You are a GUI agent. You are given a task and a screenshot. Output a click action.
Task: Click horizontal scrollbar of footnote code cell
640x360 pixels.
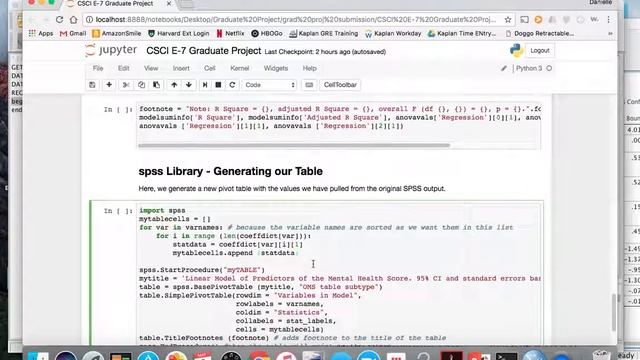click(294, 145)
